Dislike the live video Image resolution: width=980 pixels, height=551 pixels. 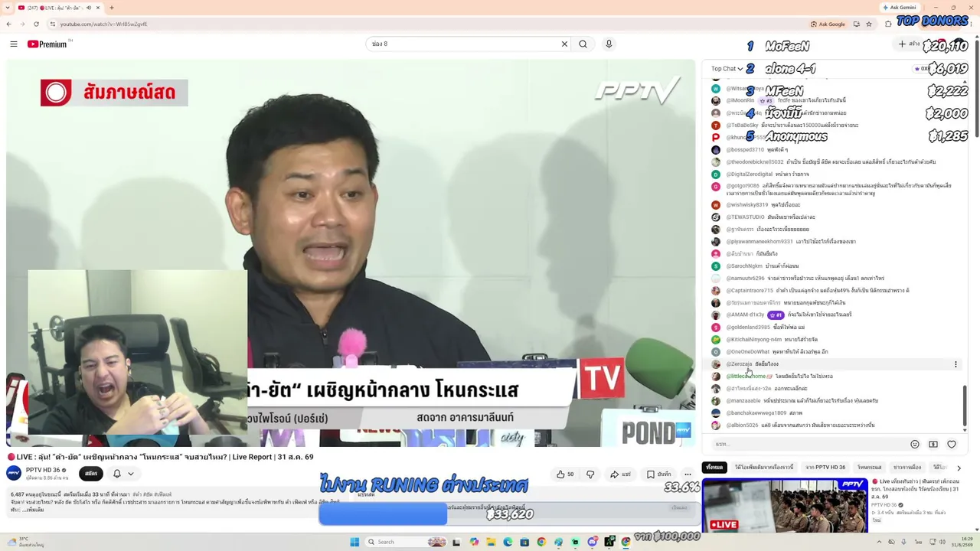[590, 474]
